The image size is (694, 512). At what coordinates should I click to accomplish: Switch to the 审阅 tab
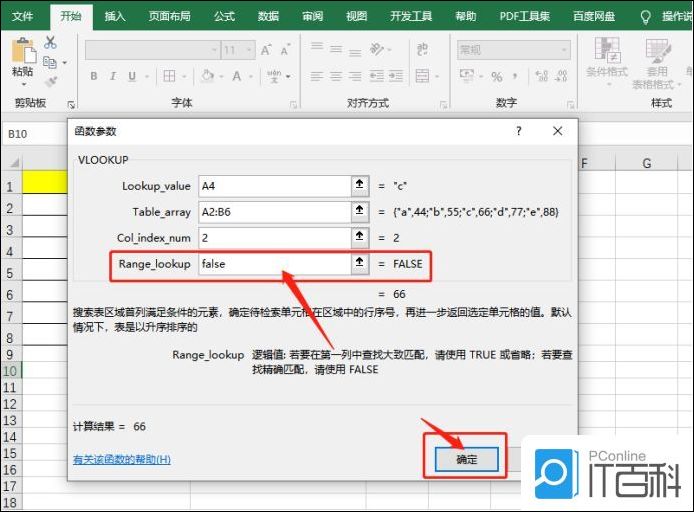click(312, 16)
